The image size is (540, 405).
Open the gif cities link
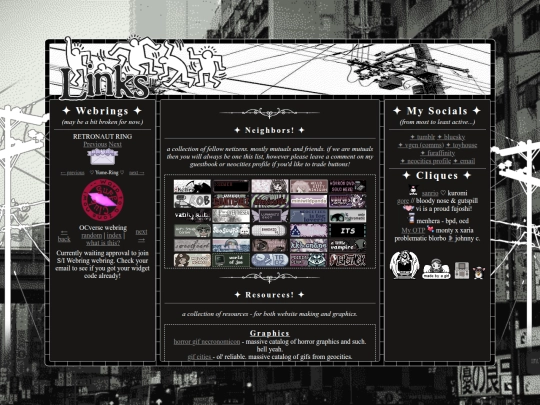[199, 357]
